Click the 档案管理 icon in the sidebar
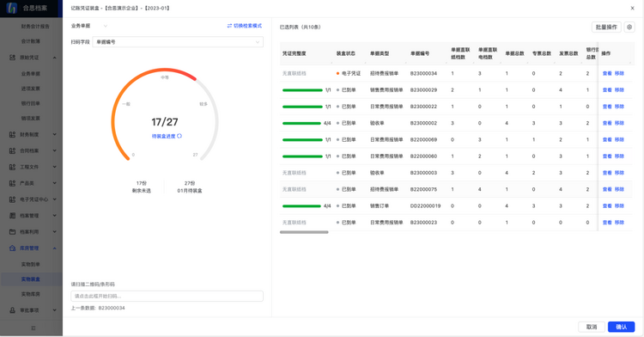The image size is (644, 337). (x=12, y=215)
